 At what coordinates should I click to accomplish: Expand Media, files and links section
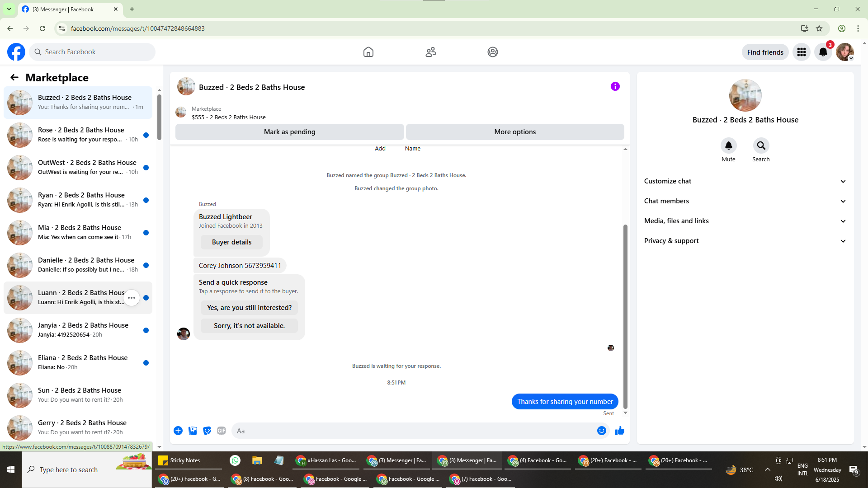tap(745, 221)
